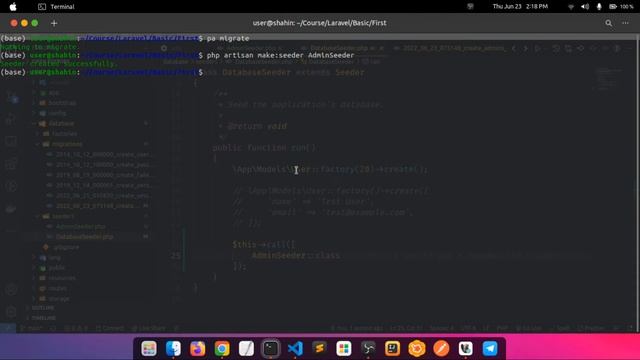Open the battery 100% indicator
This screenshot has height=360, width=640.
(621, 7)
